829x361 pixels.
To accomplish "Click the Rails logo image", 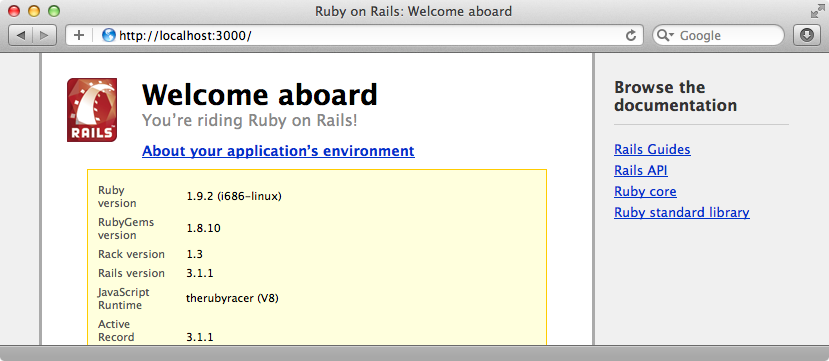I will pyautogui.click(x=92, y=110).
